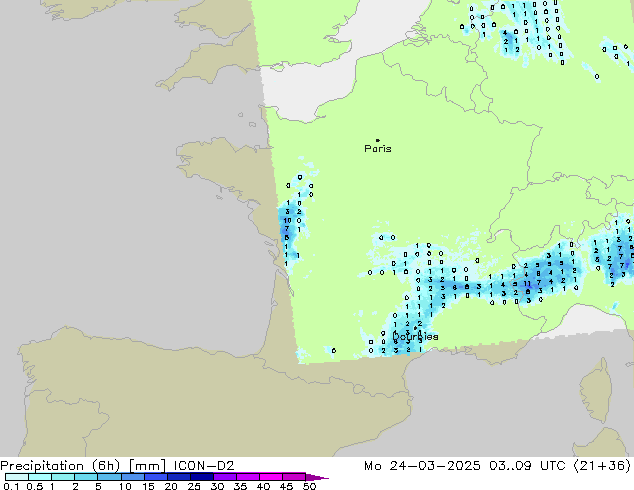Viewport: 634px width, 490px height.
Task: Click the Dourbies location label
Action: pyautogui.click(x=415, y=336)
